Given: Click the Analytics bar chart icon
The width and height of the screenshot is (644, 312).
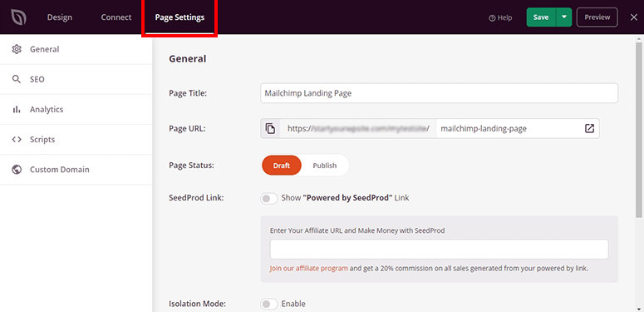Looking at the screenshot, I should 17,109.
